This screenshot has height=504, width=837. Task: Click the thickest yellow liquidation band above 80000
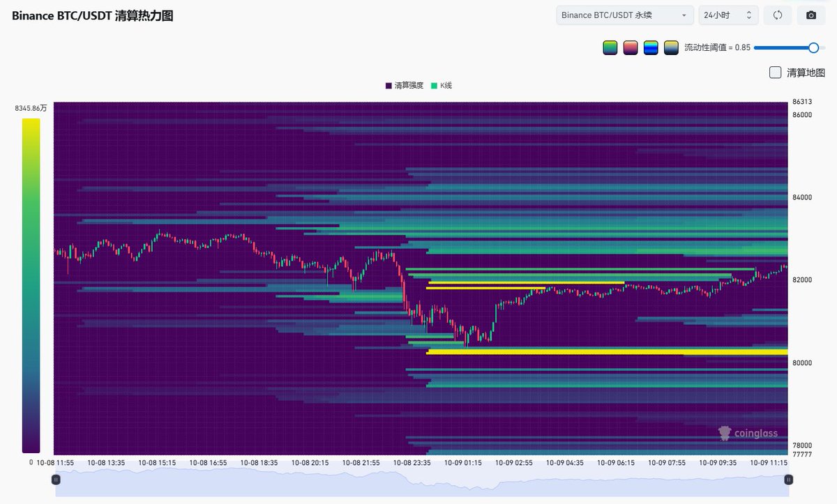click(607, 351)
